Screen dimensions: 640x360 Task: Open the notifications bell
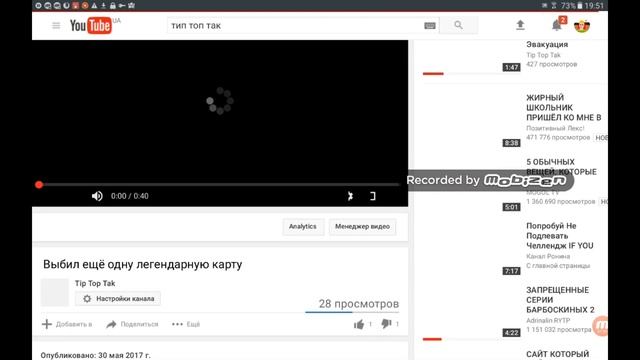[557, 25]
